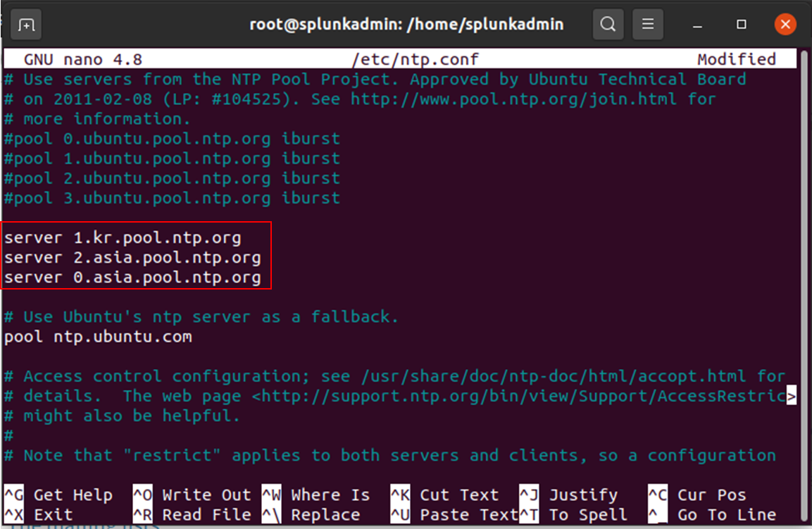Click the '^_ Go To Line' shortcut
The height and width of the screenshot is (529, 812).
(x=712, y=514)
